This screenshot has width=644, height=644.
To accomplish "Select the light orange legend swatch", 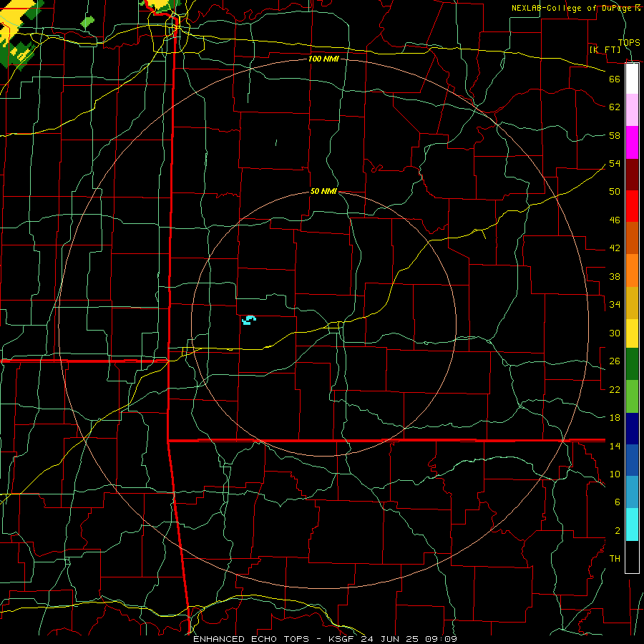I will 632,270.
